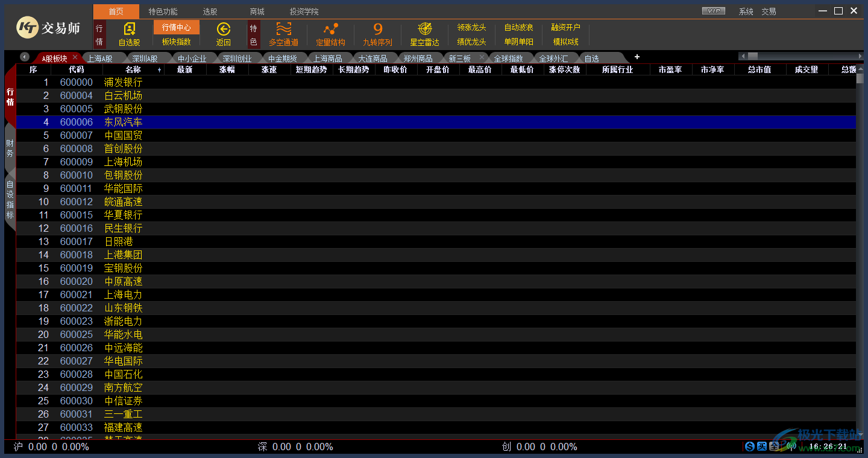Switch to 郑州商品 tab
The image size is (868, 458).
(x=418, y=59)
